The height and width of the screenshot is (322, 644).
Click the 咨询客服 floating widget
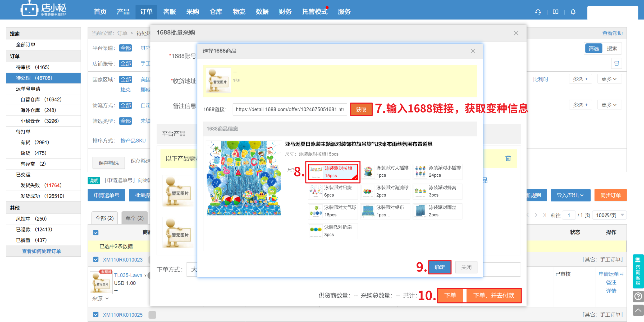[x=638, y=271]
